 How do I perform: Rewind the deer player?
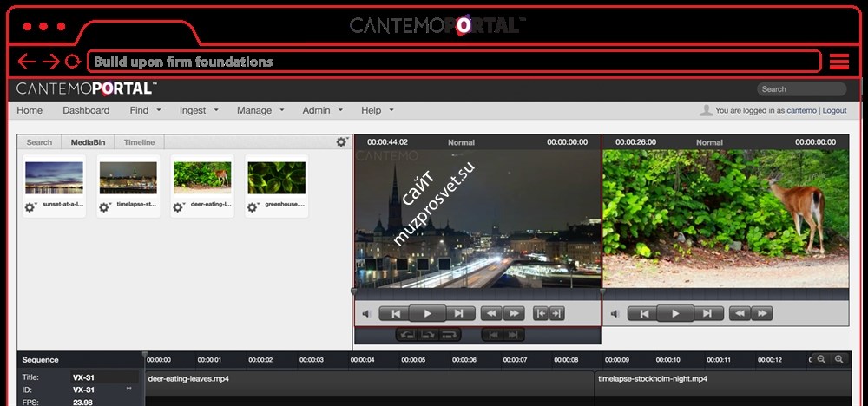tap(740, 314)
